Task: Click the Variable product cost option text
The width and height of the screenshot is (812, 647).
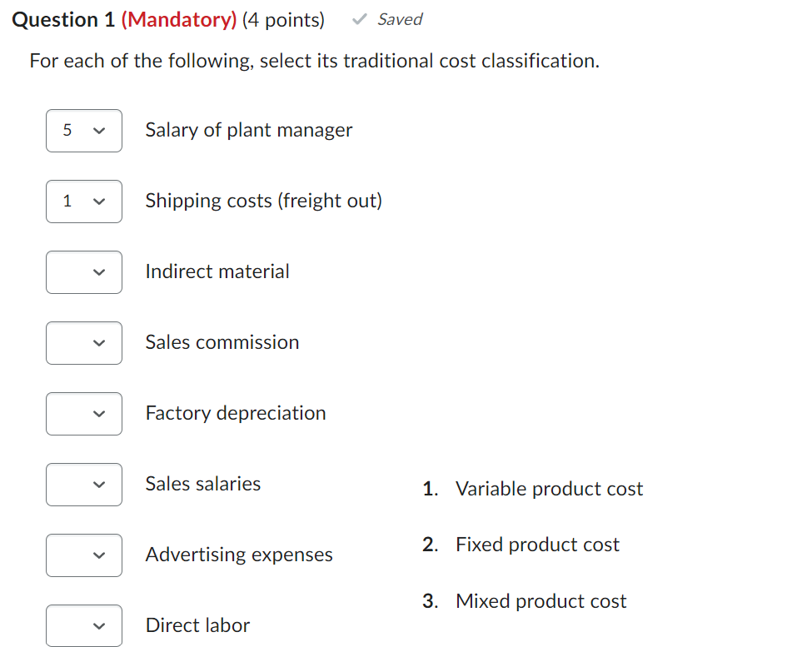Action: click(x=549, y=489)
